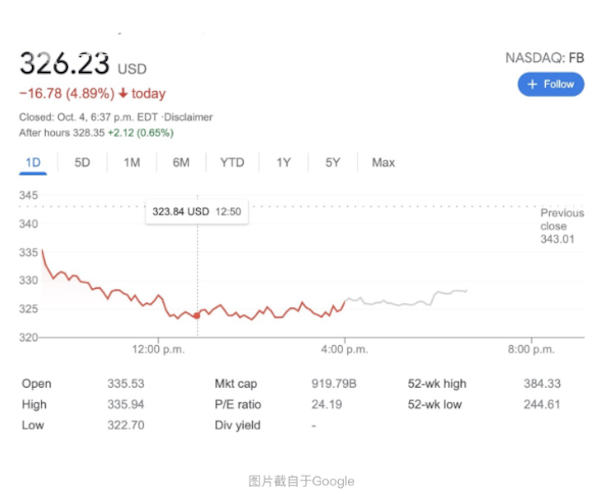Switch to the YTD range tab
The height and width of the screenshot is (494, 600).
point(232,163)
